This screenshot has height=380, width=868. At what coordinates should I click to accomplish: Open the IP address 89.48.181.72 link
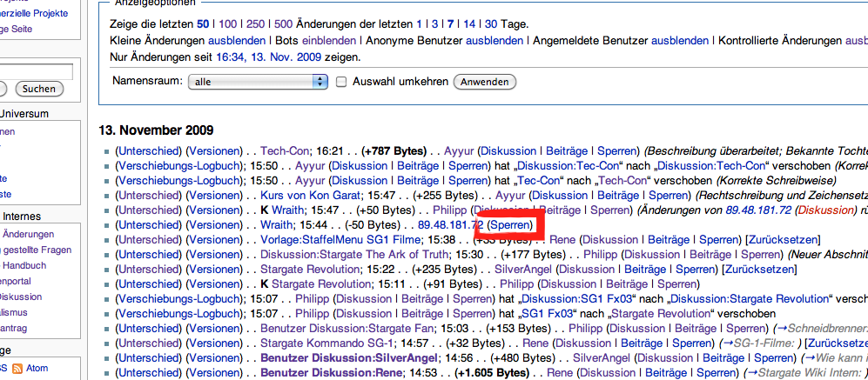click(x=450, y=224)
